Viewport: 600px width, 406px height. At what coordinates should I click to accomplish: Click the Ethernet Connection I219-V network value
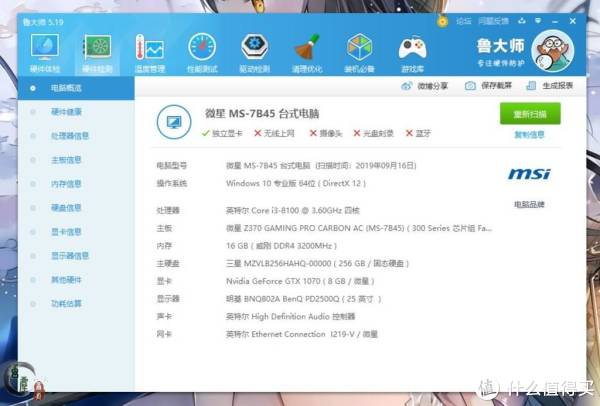pos(302,334)
